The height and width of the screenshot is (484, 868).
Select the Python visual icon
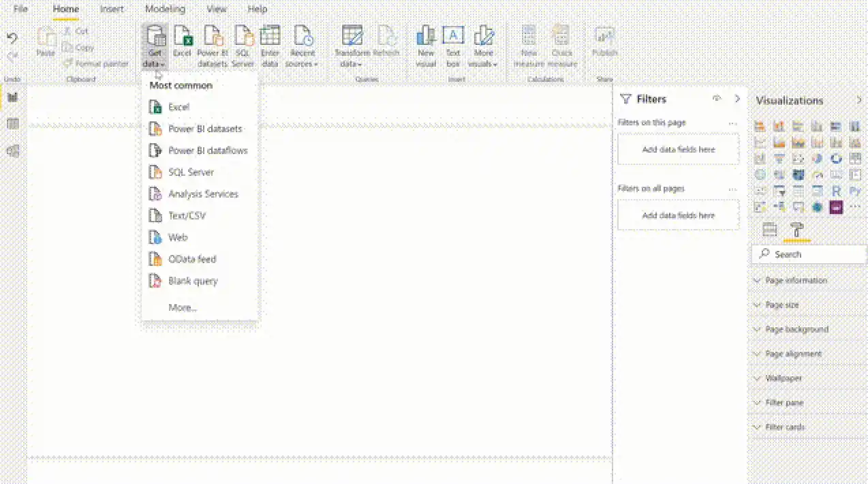855,191
